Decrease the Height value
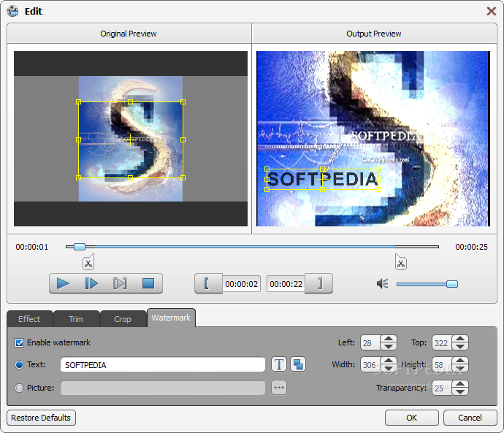 460,368
